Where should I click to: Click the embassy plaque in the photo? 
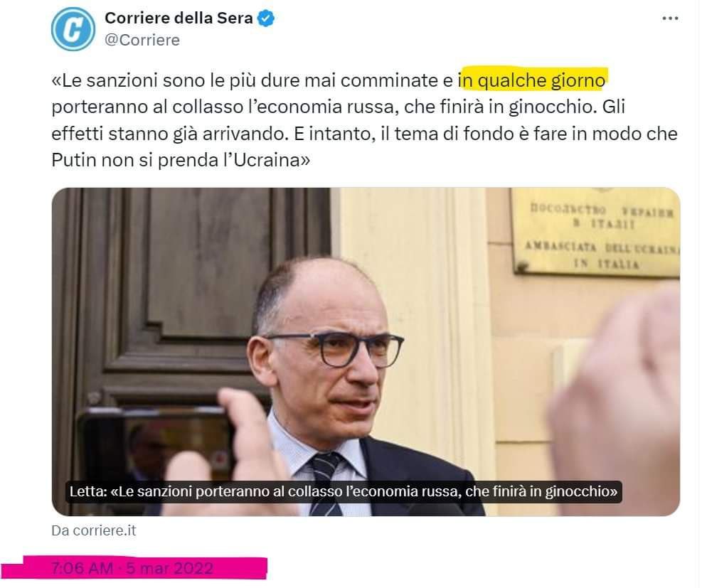coord(595,232)
